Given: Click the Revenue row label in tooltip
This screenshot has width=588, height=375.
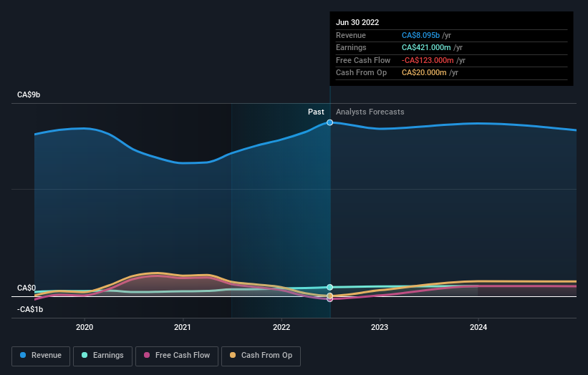Looking at the screenshot, I should pos(351,35).
